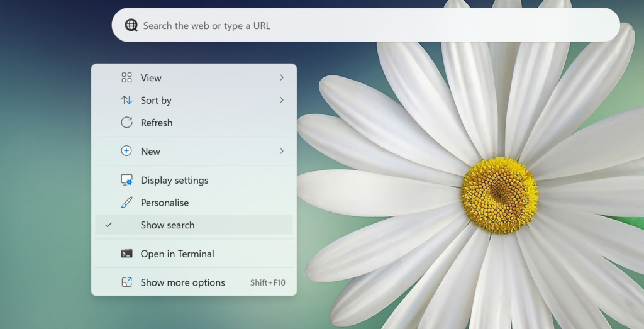Expand the Sort by submenu chevron
This screenshot has height=329, width=644.
(x=281, y=100)
